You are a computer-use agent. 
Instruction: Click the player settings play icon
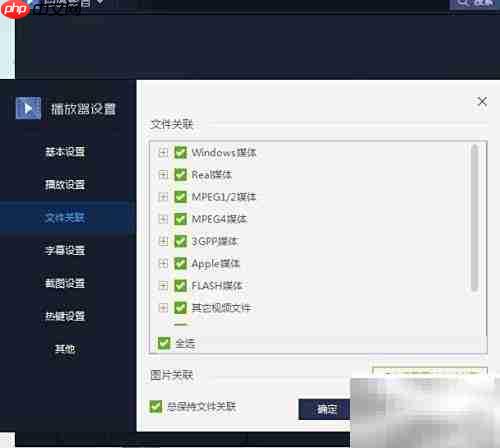click(x=28, y=108)
